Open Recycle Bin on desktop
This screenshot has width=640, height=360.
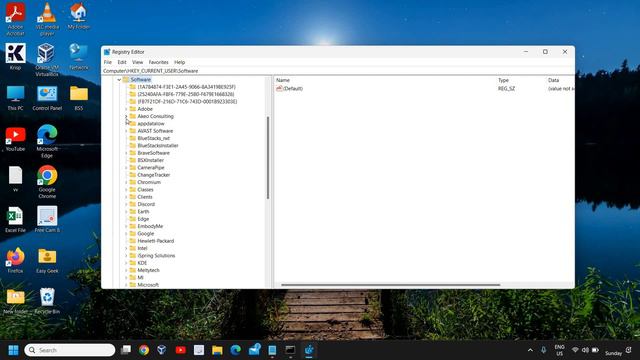click(x=47, y=301)
